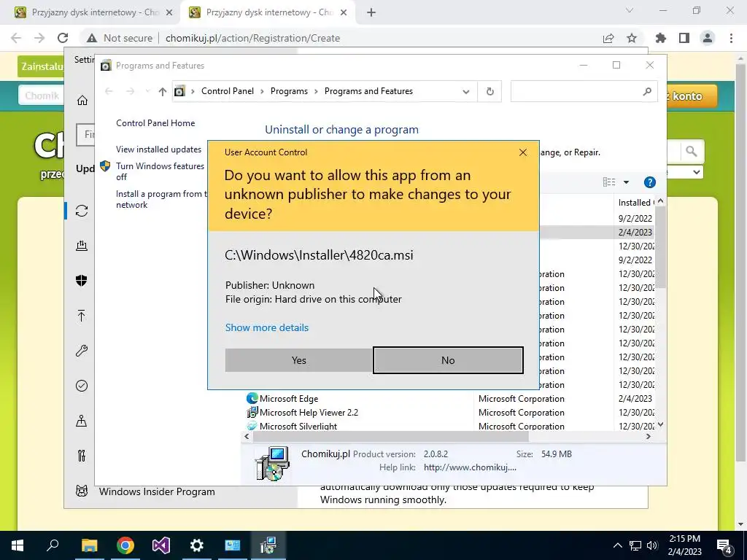Open Delivery Optimization icon in Settings sidebar
The image size is (747, 560).
82,245
